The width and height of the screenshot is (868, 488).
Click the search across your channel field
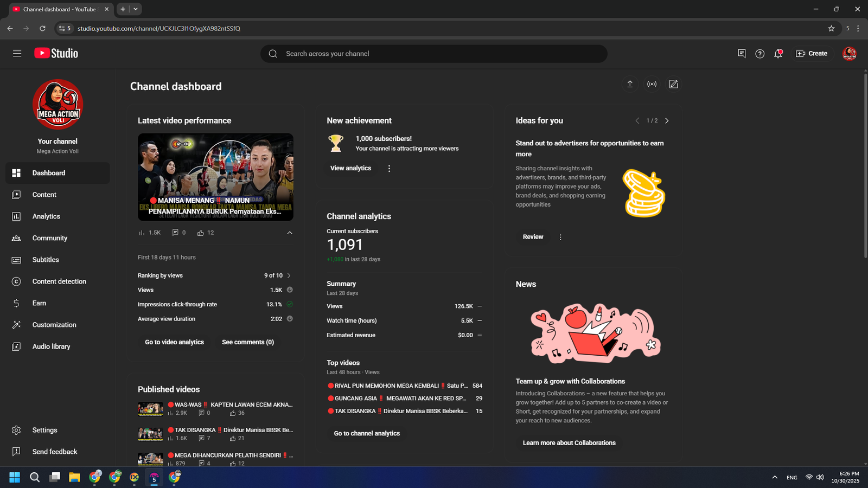434,54
